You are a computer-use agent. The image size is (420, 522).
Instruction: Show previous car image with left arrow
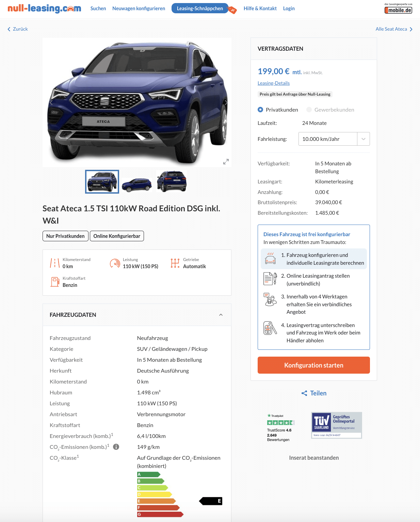click(51, 102)
